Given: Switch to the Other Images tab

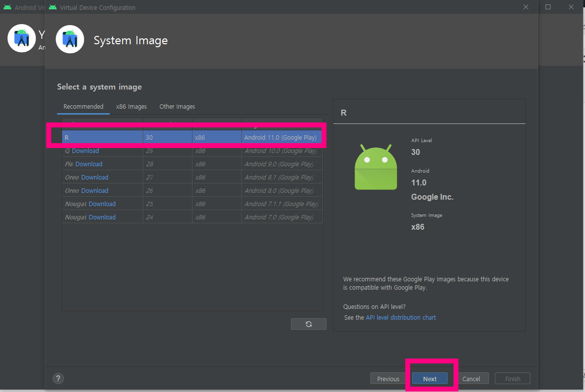Looking at the screenshot, I should coord(177,107).
